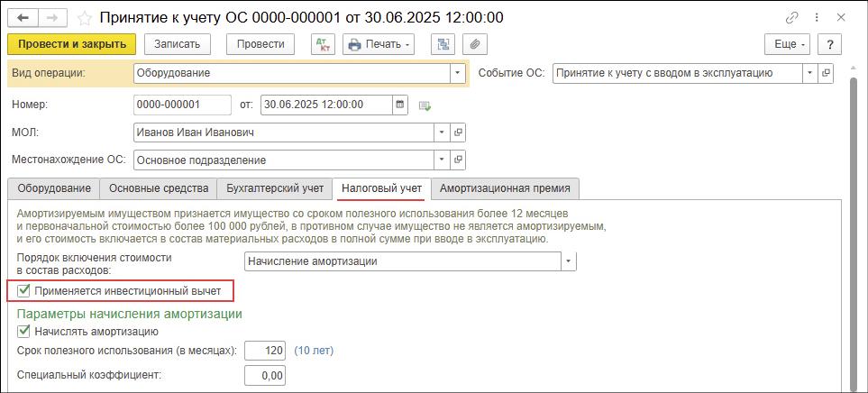Open the help question mark button
Screen dimensions: 868x393
point(829,44)
